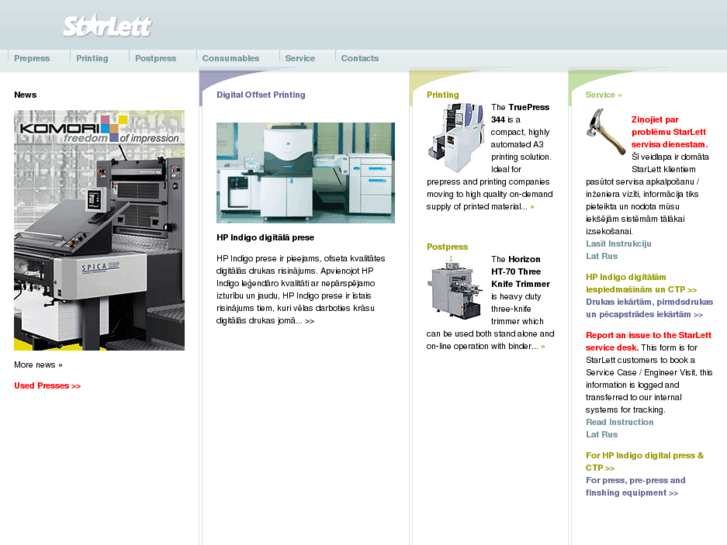
Task: Open the Service » heading link
Action: (603, 95)
